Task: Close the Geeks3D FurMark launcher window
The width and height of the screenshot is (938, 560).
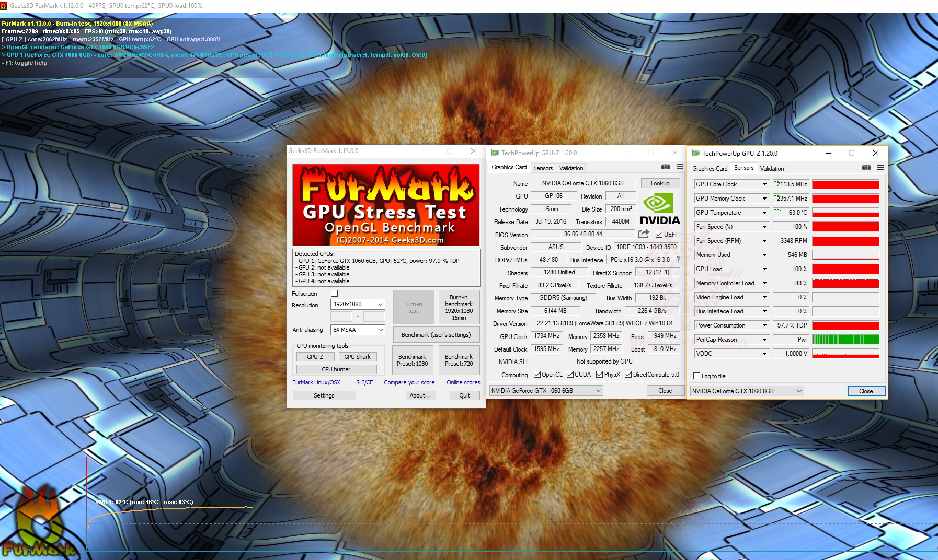Action: coord(473,151)
